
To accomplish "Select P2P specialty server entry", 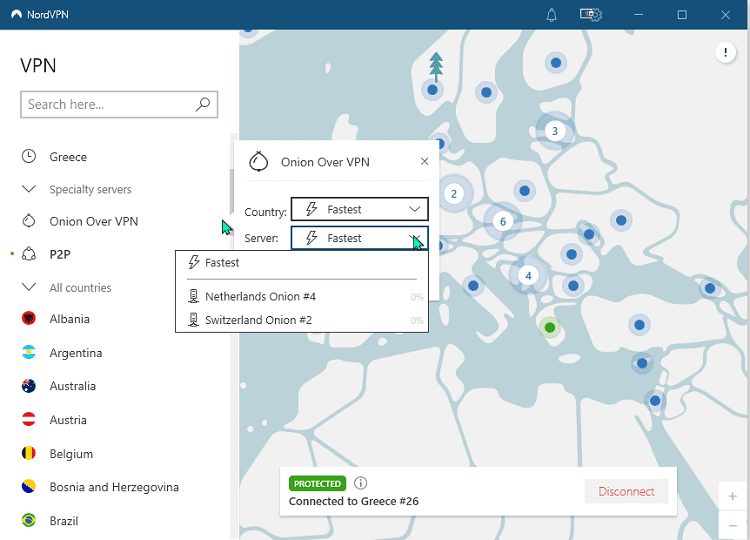I will coord(60,254).
